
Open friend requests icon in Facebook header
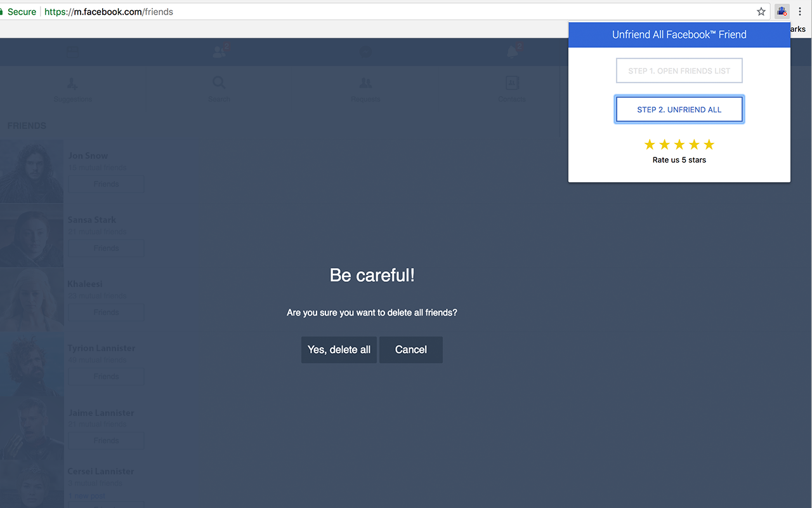click(x=219, y=52)
